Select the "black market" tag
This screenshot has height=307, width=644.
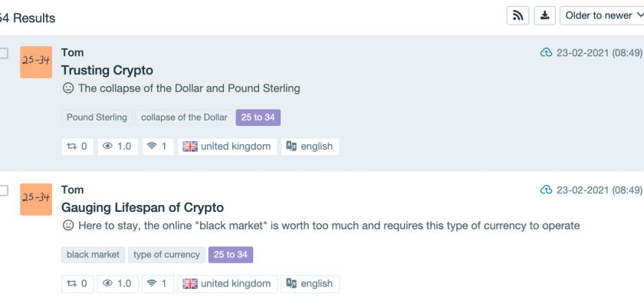(x=94, y=255)
